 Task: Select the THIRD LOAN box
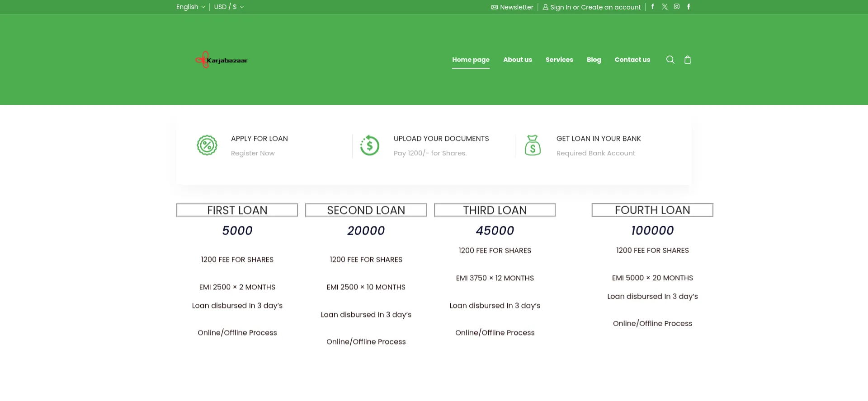point(495,210)
